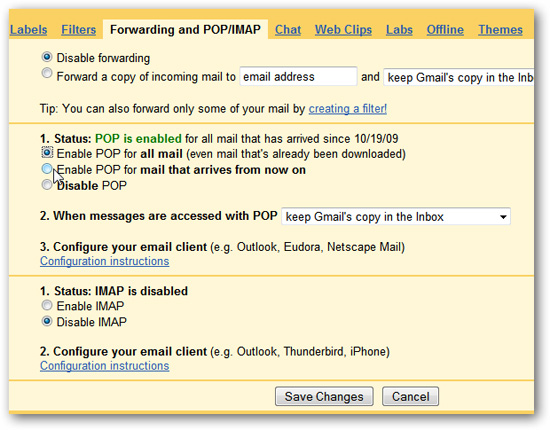Choose Enable POP for all mail
This screenshot has width=550, height=430.
[47, 153]
